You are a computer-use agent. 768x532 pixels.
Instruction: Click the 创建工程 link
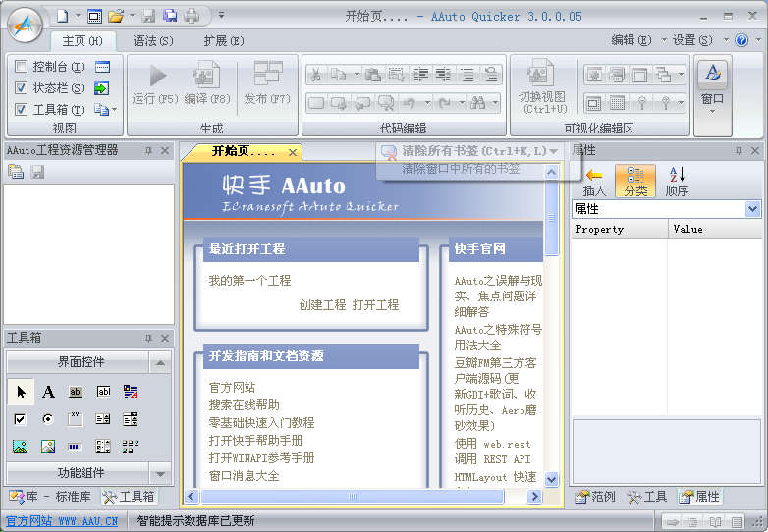click(322, 305)
